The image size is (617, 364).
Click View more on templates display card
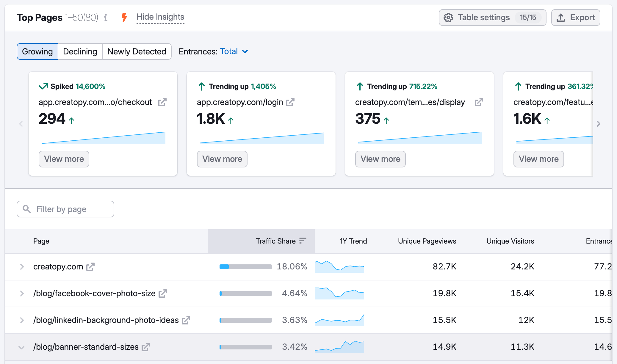[380, 159]
